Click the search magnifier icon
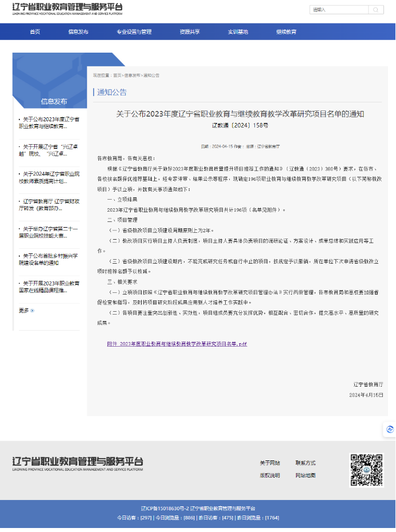The image size is (396, 532). click(x=376, y=10)
